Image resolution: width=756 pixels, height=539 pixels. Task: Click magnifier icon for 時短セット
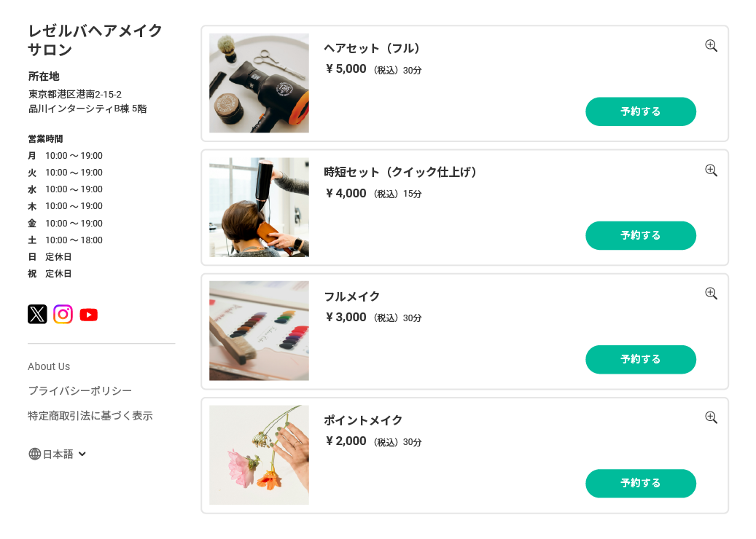pyautogui.click(x=711, y=170)
